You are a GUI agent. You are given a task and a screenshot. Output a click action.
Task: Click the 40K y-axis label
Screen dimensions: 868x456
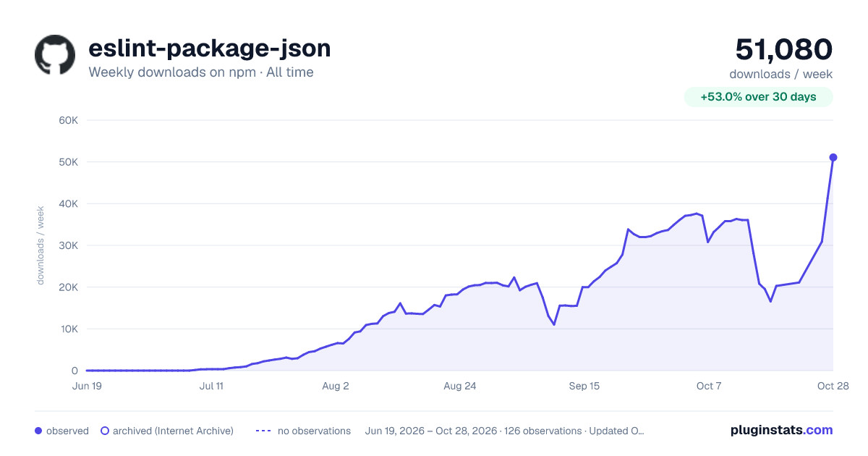[68, 203]
